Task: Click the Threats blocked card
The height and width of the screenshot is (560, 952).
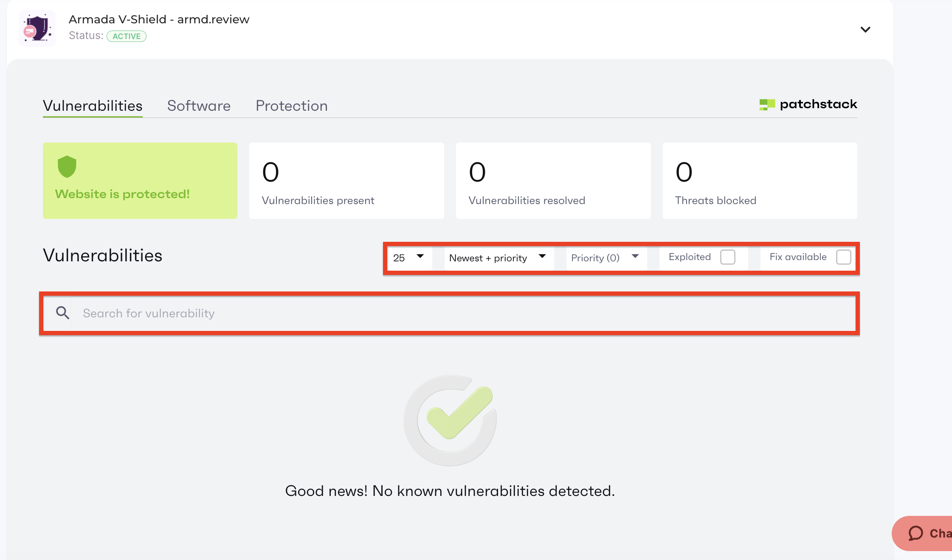Action: tap(760, 181)
